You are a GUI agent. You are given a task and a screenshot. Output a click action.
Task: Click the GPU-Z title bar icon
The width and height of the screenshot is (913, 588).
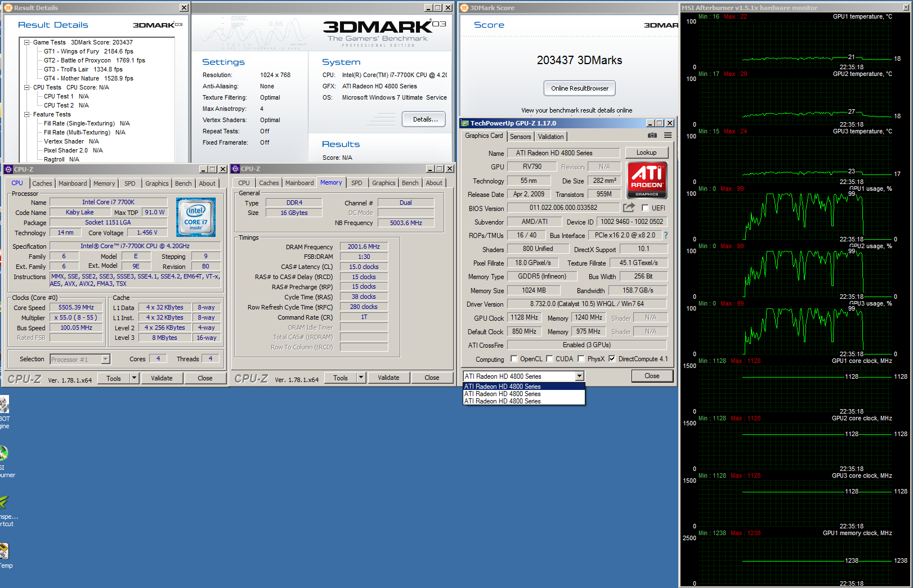point(465,123)
